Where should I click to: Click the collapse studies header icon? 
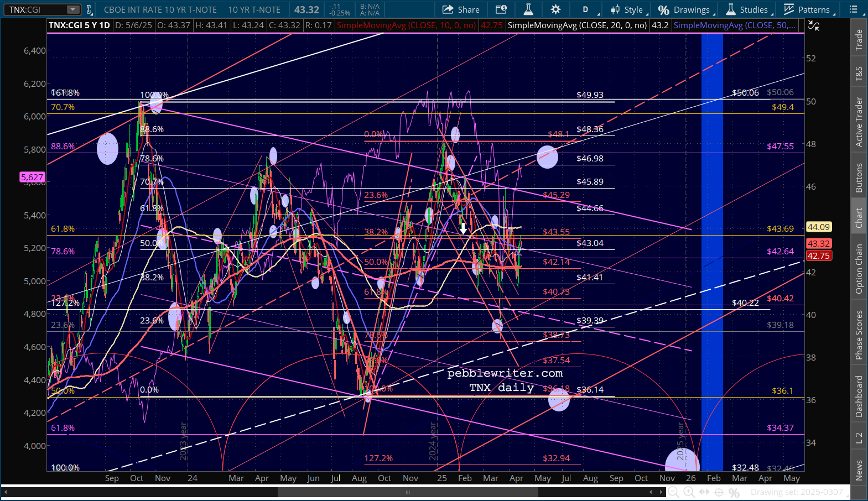tap(813, 25)
